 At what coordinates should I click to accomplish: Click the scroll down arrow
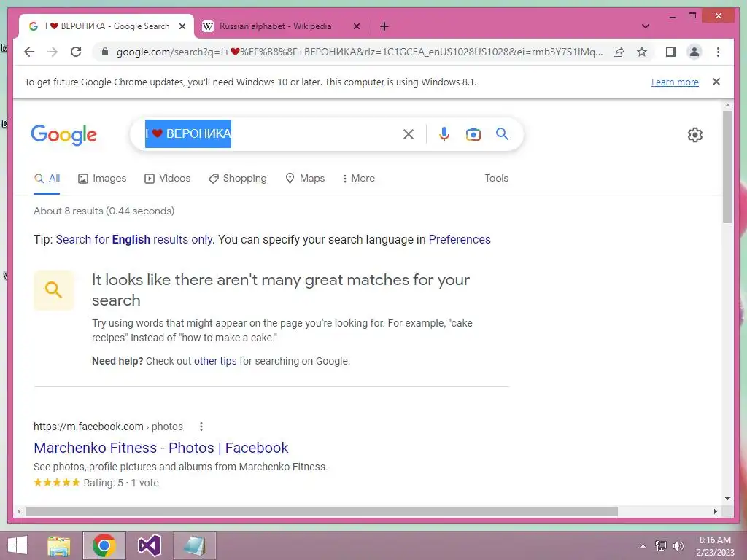click(727, 499)
